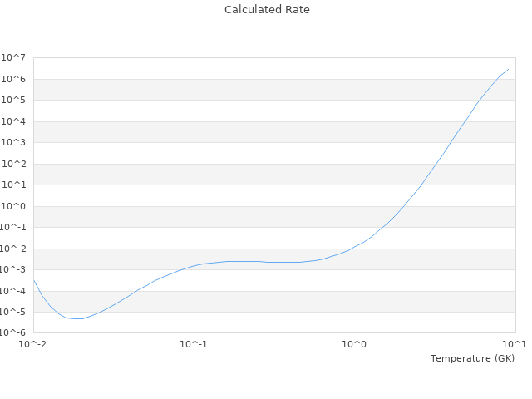Screen dimensions: 532x399
Task: Click the 10^1 label on vertical axis
Action: pyautogui.click(x=14, y=185)
